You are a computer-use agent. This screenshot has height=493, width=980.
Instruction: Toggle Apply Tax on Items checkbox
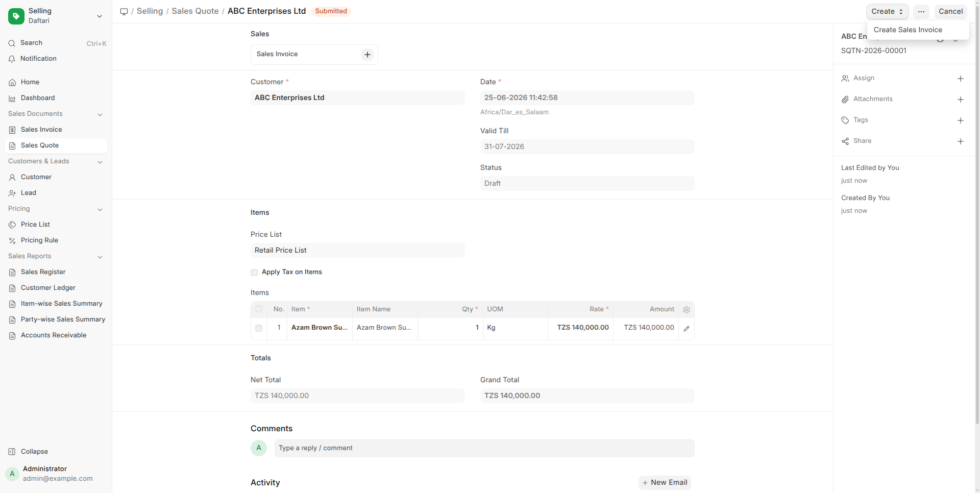pyautogui.click(x=254, y=273)
